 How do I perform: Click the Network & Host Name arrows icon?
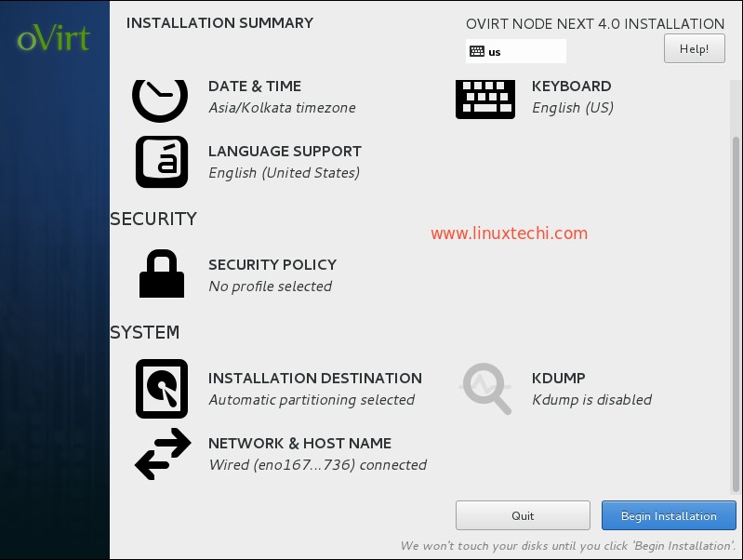click(x=163, y=454)
